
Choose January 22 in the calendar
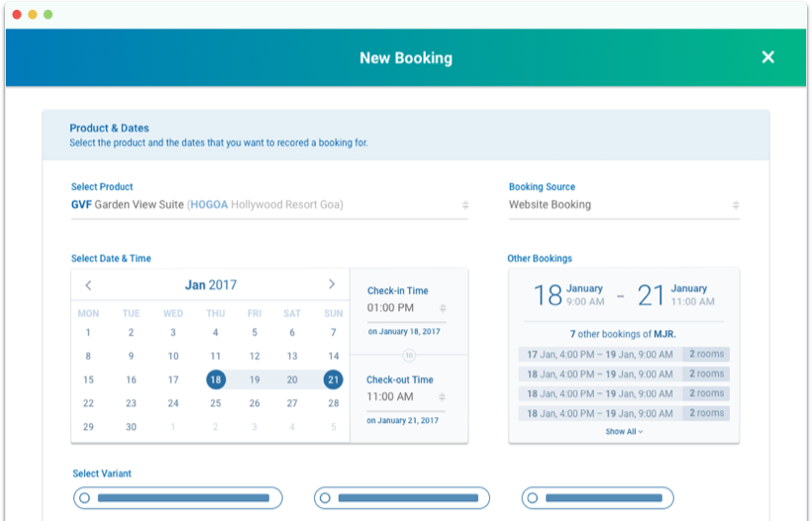(88, 403)
